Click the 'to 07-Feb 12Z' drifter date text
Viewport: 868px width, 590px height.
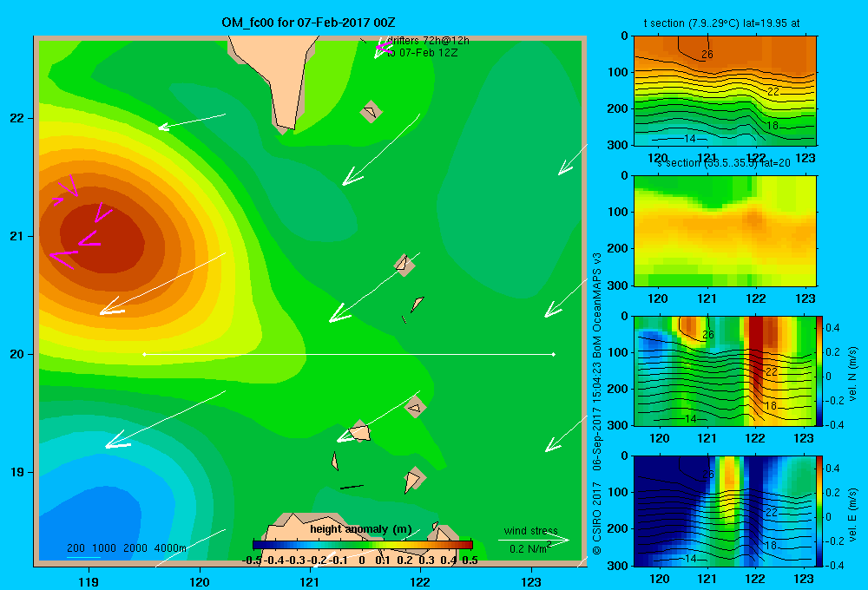tap(422, 53)
